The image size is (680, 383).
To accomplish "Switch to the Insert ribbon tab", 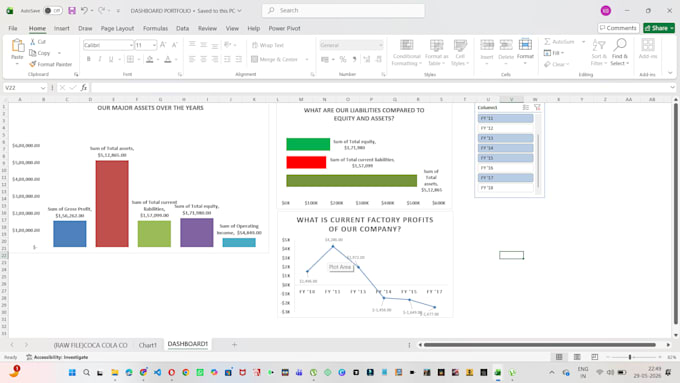I will (x=62, y=28).
